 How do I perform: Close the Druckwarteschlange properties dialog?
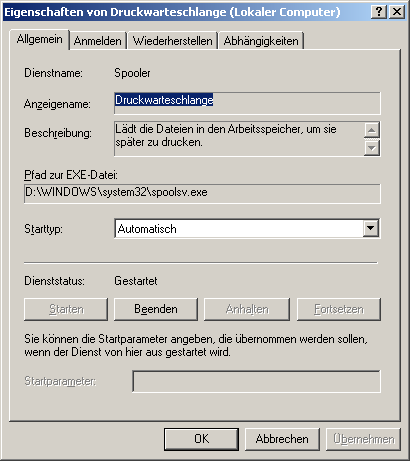point(397,12)
